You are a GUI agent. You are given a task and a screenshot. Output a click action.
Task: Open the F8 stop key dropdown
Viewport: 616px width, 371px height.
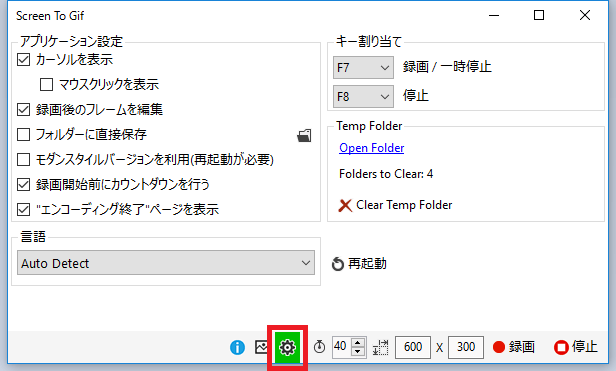click(x=363, y=96)
